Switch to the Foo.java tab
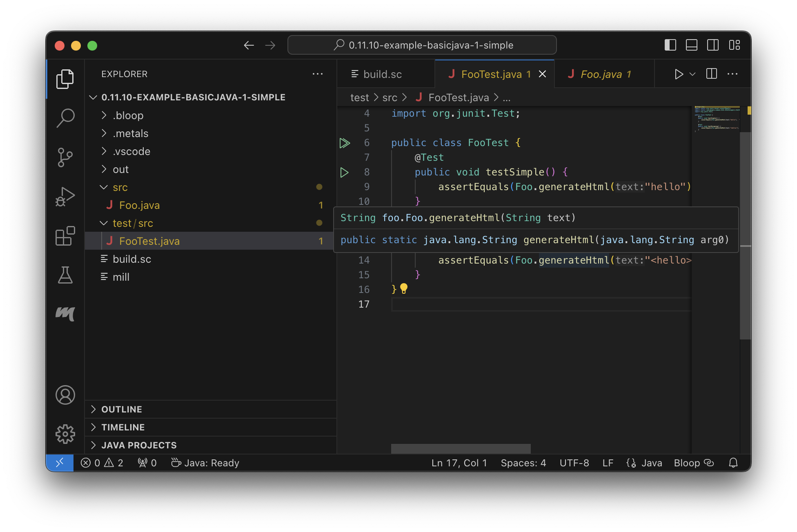Viewport: 797px width, 532px height. point(604,74)
